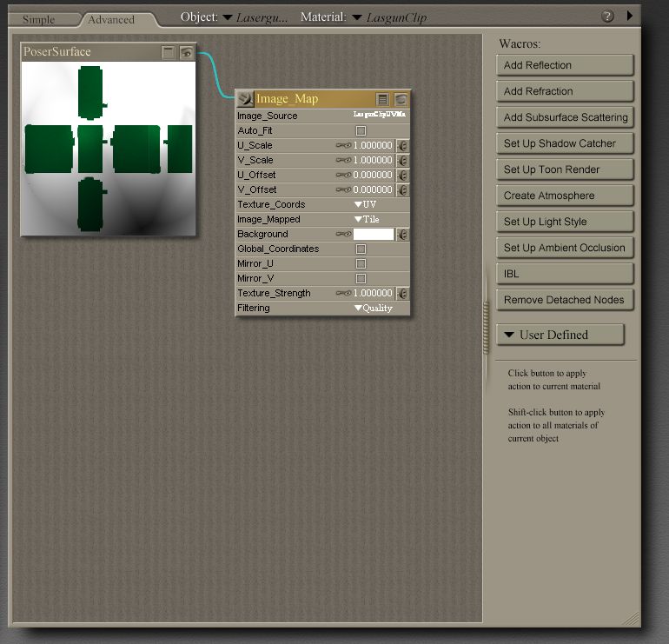Click the Image_Source file name value

[380, 115]
